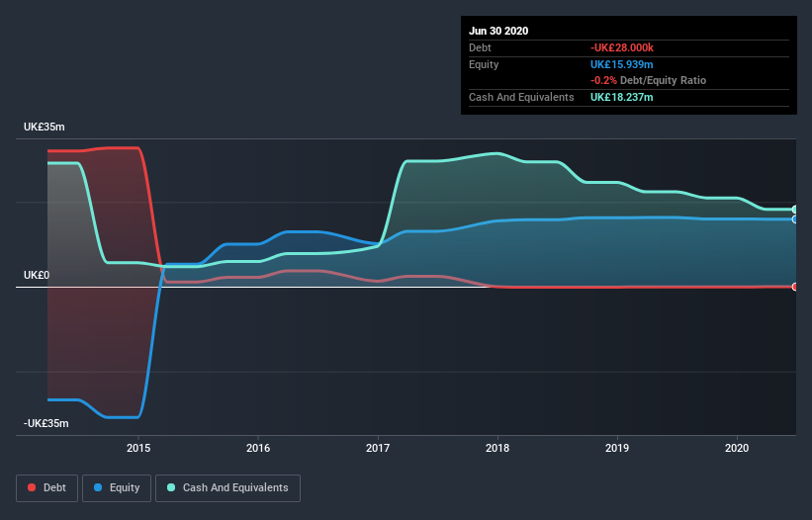Click the Cash And Equivalents tooltip label
Image resolution: width=812 pixels, height=520 pixels.
(521, 97)
